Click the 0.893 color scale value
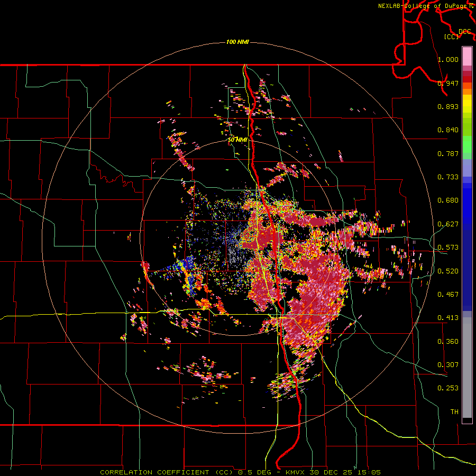Image resolution: width=476 pixels, height=476 pixels. tap(448, 106)
